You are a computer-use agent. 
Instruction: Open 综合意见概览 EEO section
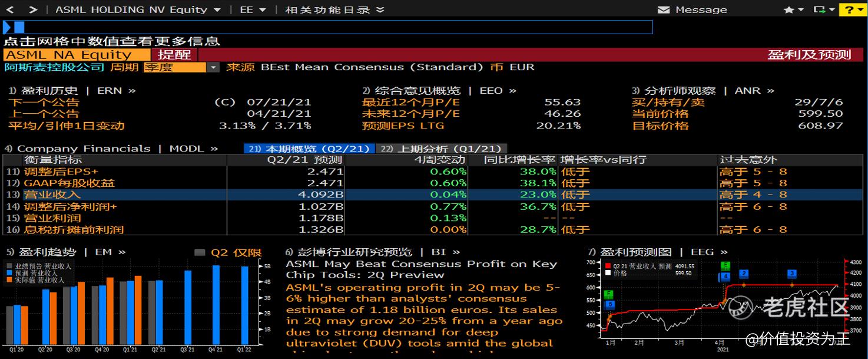tap(439, 91)
